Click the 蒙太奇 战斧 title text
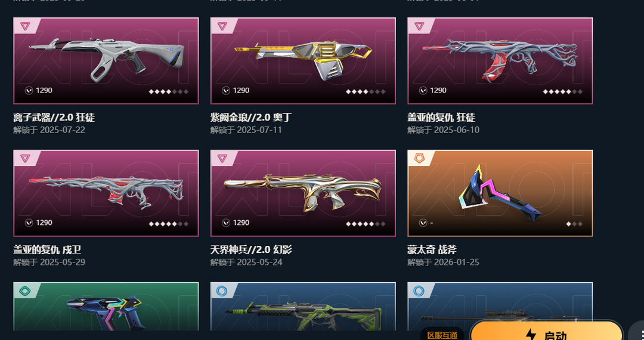This screenshot has height=340, width=644. tap(432, 250)
